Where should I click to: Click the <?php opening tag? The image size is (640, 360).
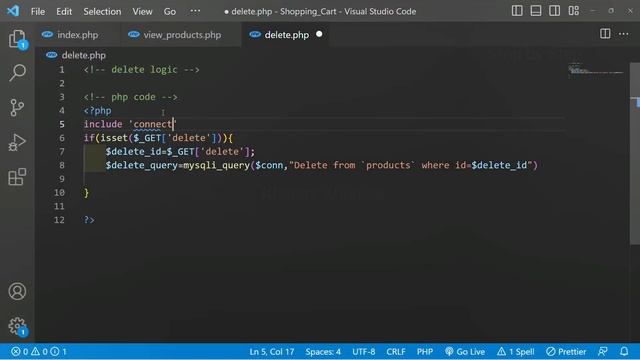click(x=98, y=111)
